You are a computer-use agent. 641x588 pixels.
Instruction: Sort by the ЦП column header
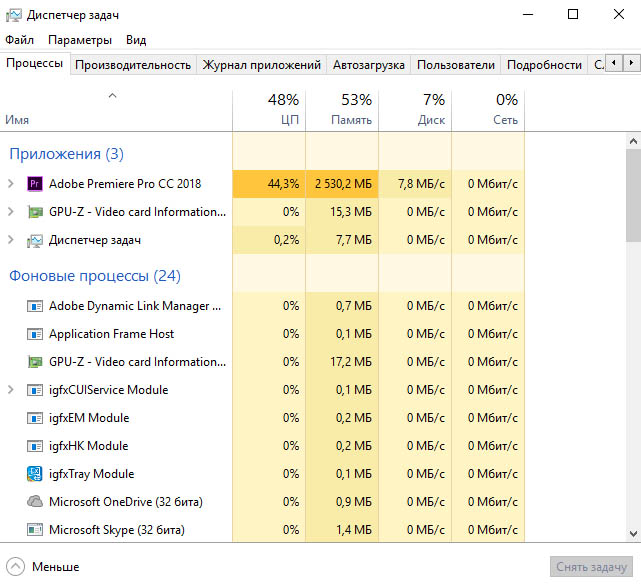point(269,111)
